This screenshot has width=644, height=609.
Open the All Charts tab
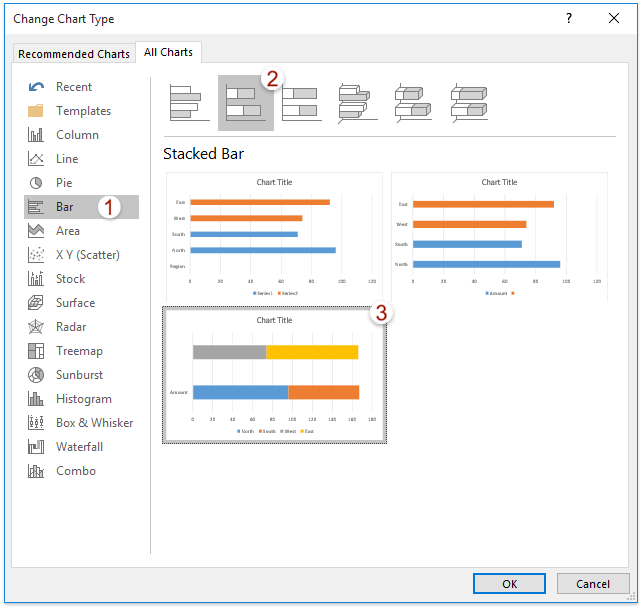click(x=170, y=52)
